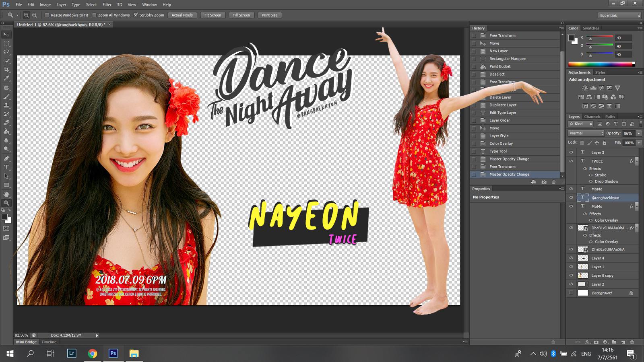This screenshot has width=644, height=362.
Task: Open the History panel menu
Action: 561,28
